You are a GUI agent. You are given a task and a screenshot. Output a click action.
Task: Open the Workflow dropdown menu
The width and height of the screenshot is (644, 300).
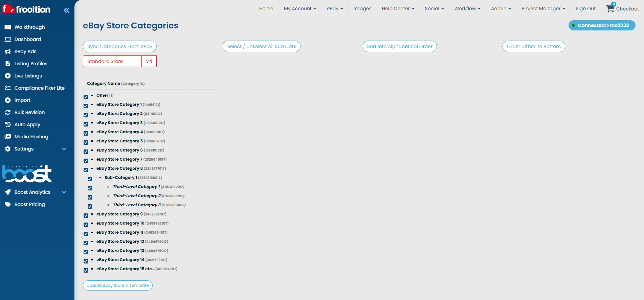pos(467,8)
